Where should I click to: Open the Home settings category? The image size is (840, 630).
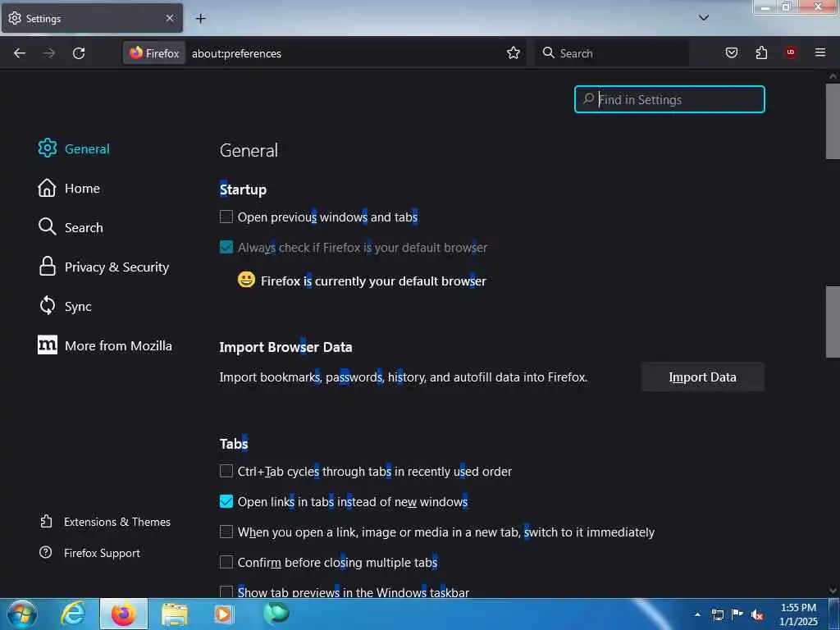[x=69, y=188]
